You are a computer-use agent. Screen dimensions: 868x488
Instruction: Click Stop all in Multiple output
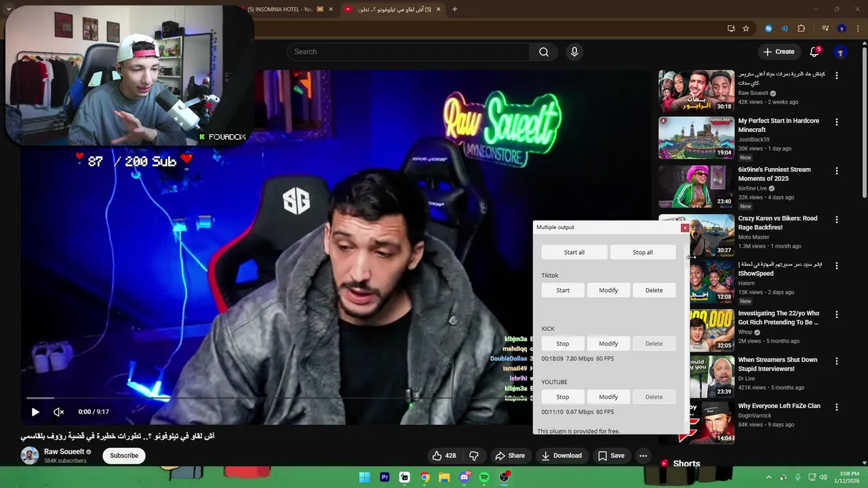[x=642, y=252]
